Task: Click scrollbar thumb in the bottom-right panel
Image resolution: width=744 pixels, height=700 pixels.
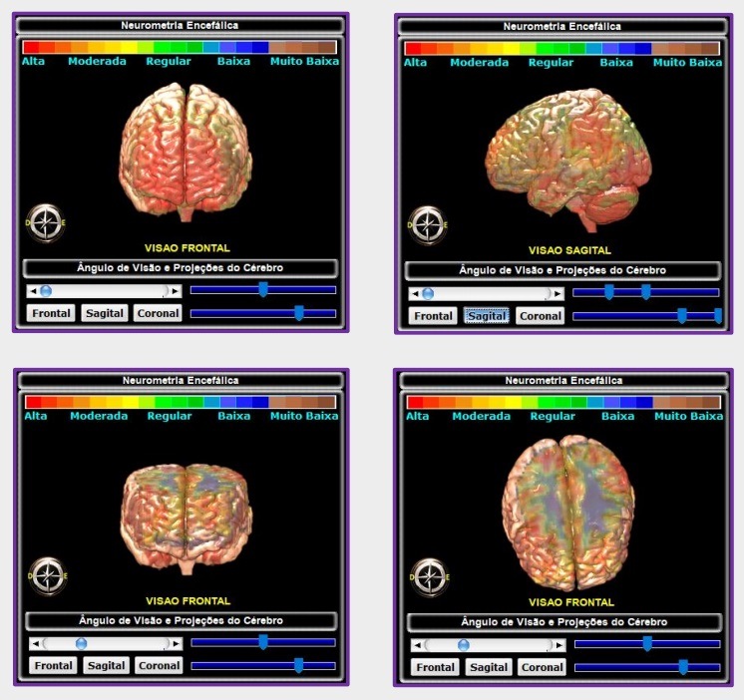Action: (464, 645)
